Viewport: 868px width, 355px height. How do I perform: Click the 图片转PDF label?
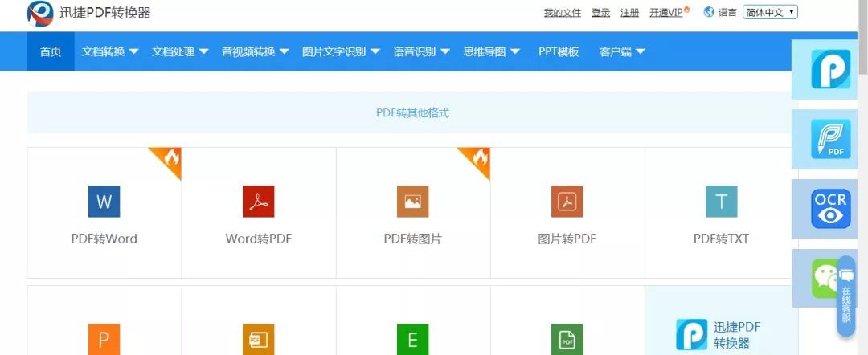point(567,239)
